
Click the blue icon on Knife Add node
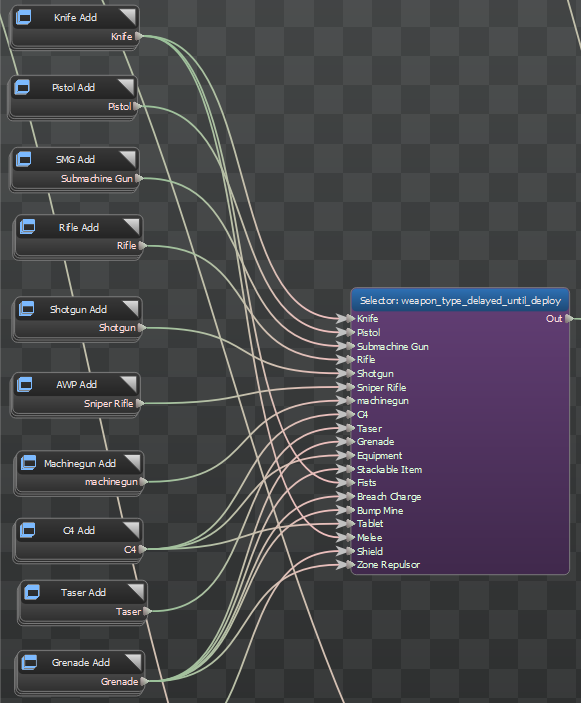[23, 17]
